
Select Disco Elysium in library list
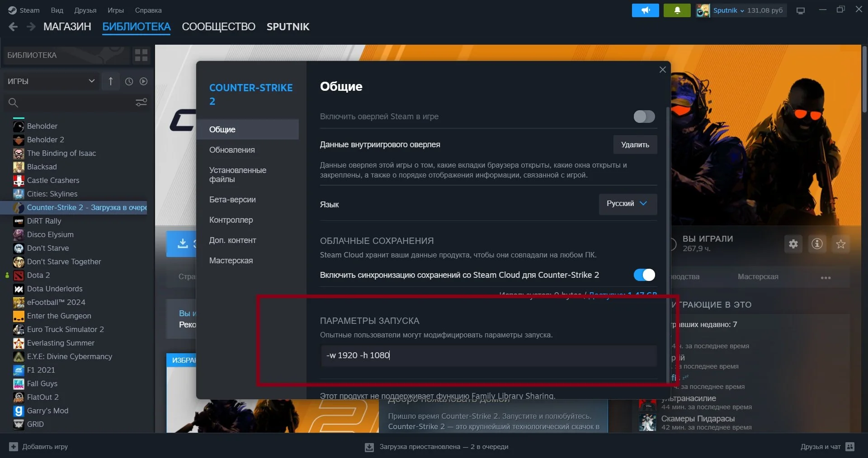[50, 234]
